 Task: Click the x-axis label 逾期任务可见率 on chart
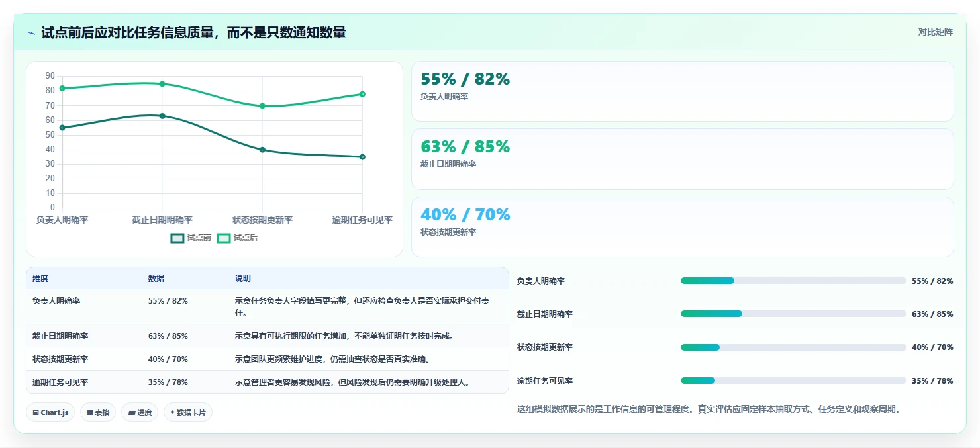(362, 220)
